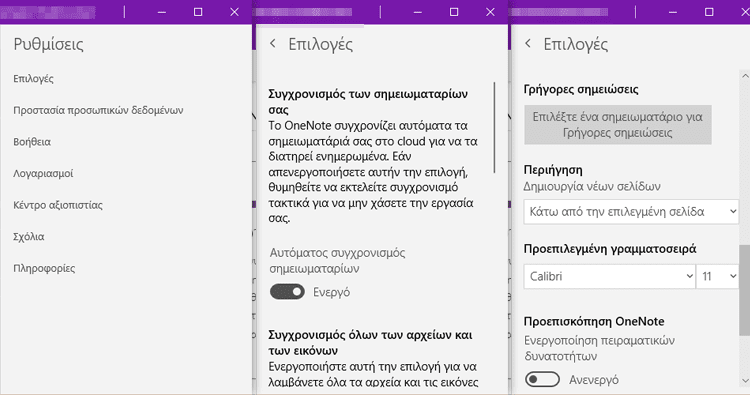Image resolution: width=750 pixels, height=395 pixels.
Task: Toggle Προεπισκόπηση OneNote experimental features switch
Action: point(542,379)
